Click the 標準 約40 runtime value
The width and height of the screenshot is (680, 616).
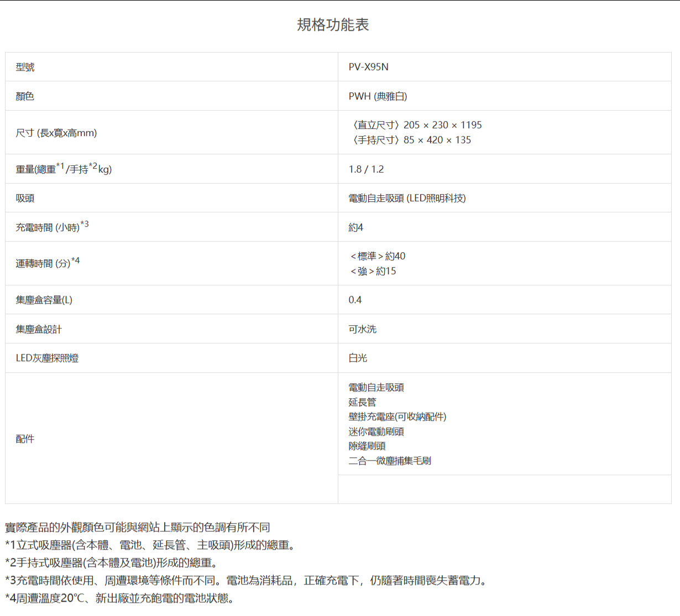click(x=378, y=256)
